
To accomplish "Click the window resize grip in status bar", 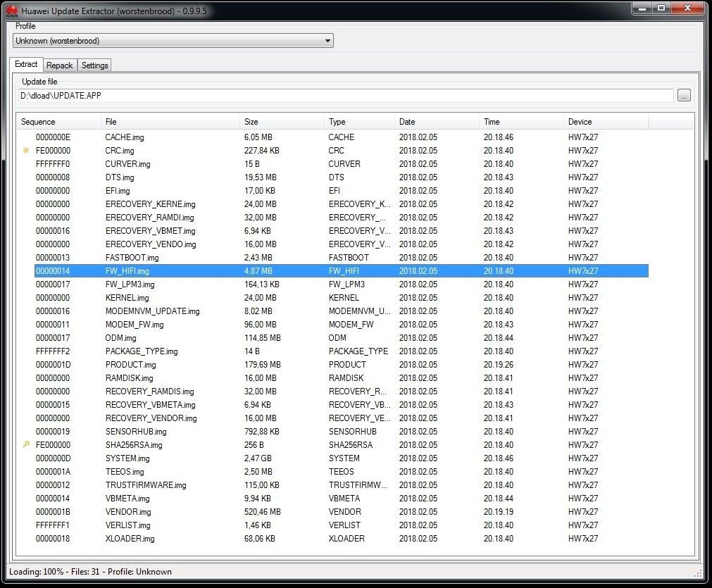I will 699,574.
